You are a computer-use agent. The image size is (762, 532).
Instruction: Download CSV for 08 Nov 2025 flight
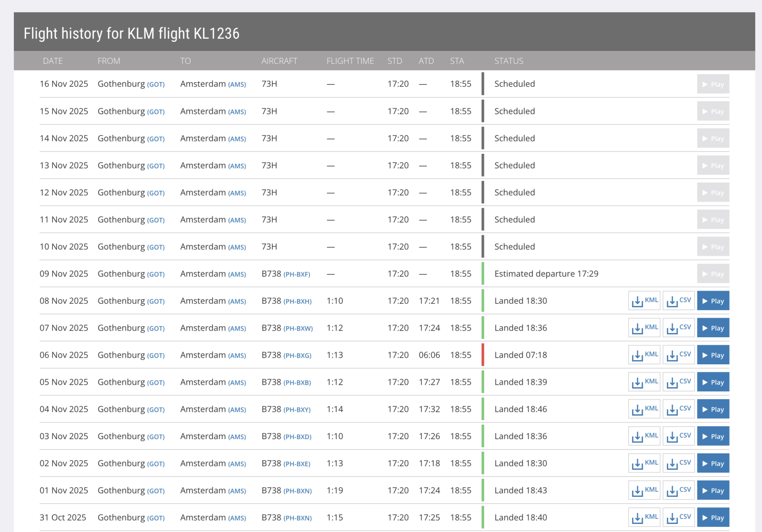tap(679, 301)
